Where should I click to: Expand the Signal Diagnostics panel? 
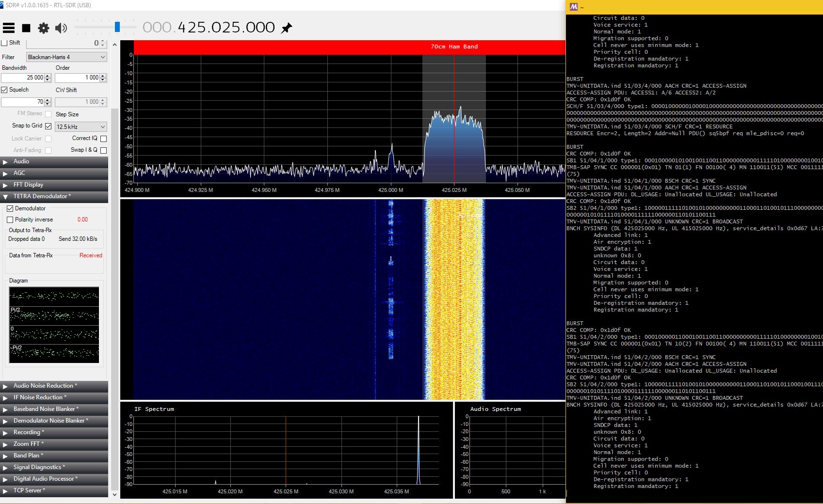point(54,467)
